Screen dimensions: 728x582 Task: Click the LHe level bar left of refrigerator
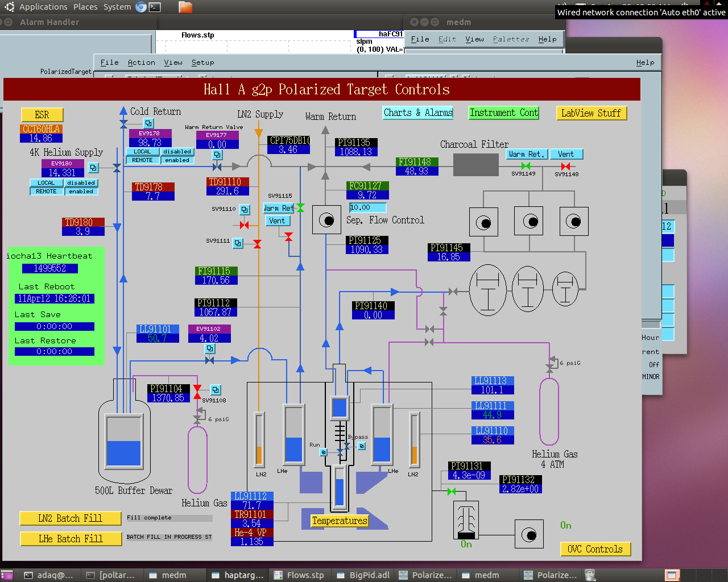coord(294,434)
